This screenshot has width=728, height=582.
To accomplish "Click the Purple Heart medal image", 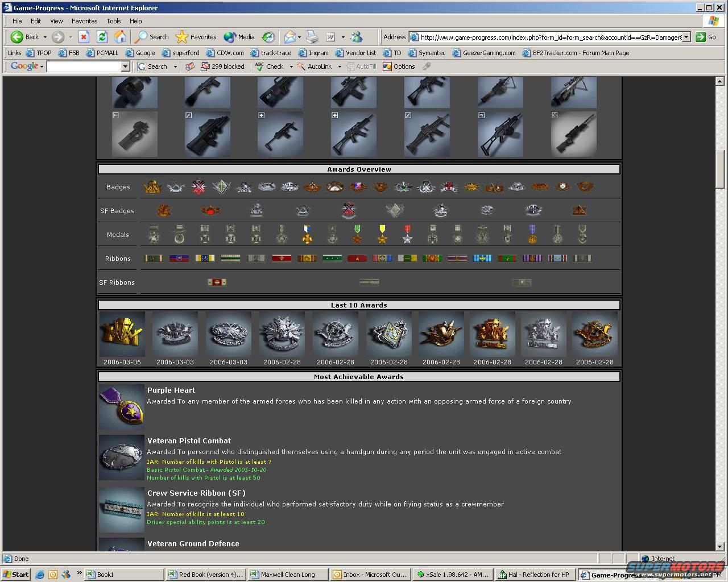I will pyautogui.click(x=122, y=407).
